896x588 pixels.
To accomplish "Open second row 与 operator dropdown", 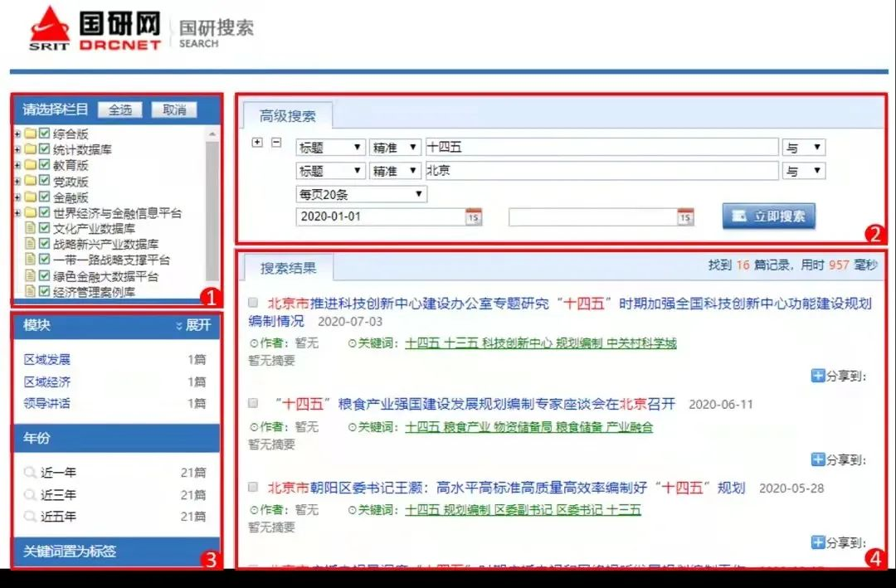I will [803, 171].
